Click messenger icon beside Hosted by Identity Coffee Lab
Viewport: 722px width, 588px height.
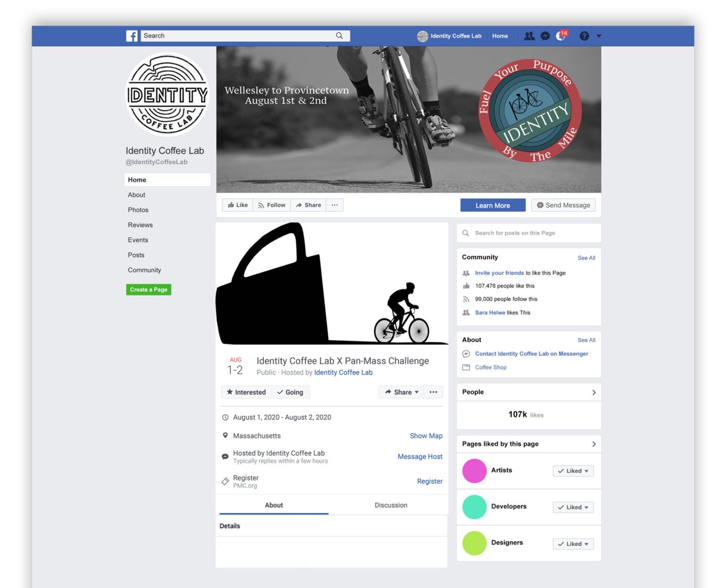coord(225,457)
